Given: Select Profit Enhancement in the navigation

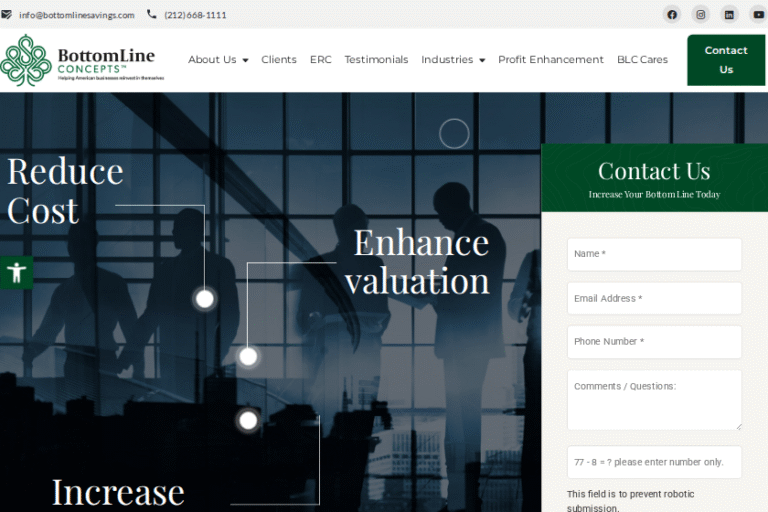Looking at the screenshot, I should click(x=551, y=60).
